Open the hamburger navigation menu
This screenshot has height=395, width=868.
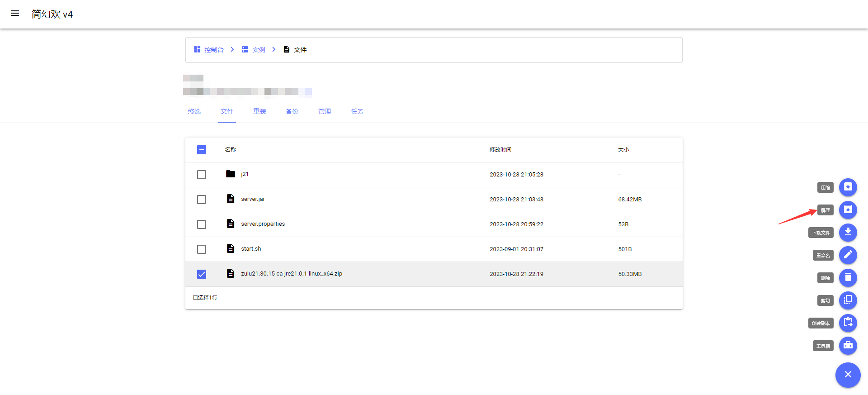[x=15, y=14]
